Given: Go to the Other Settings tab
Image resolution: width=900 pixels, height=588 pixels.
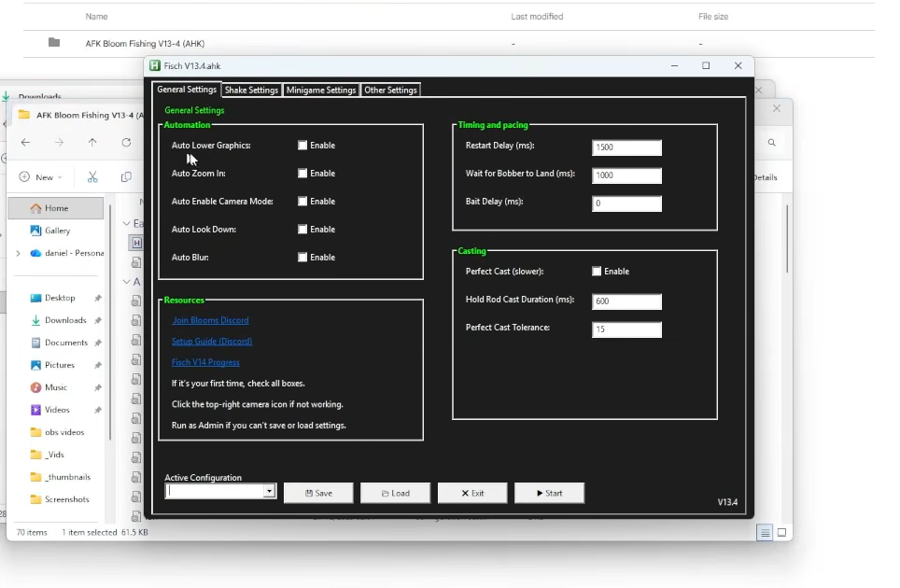Looking at the screenshot, I should click(390, 90).
